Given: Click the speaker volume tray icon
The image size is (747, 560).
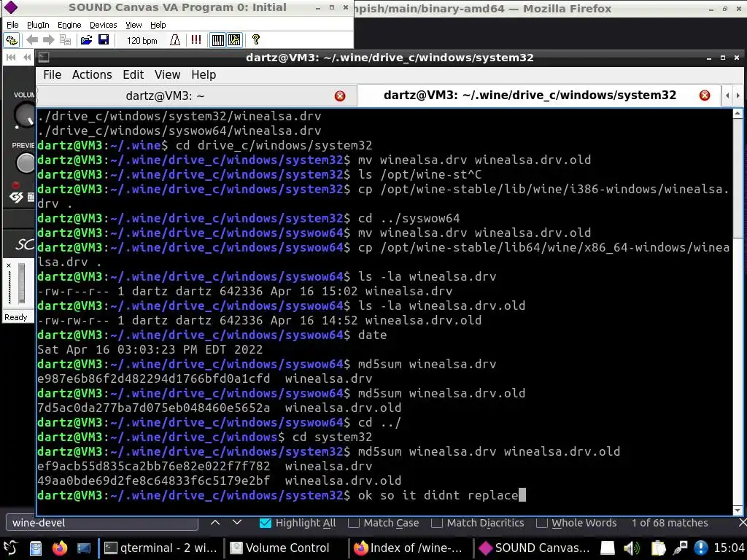Looking at the screenshot, I should point(632,548).
